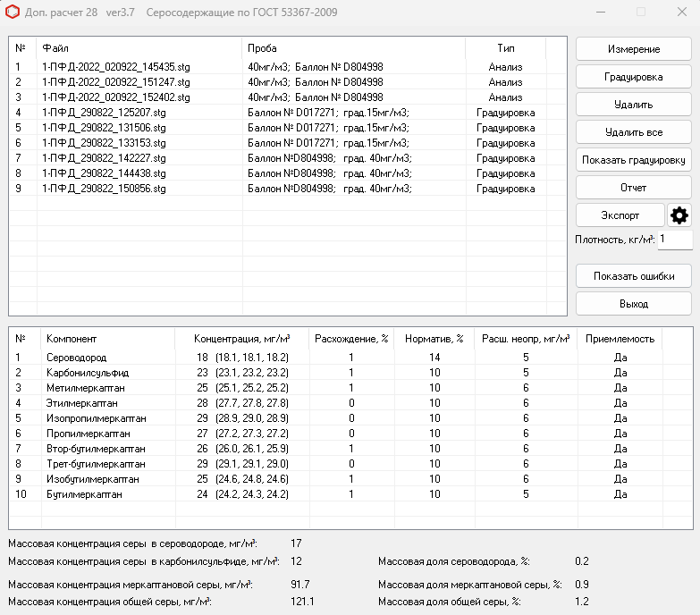Open Показать градуировку
The height and width of the screenshot is (615, 700).
tap(633, 160)
